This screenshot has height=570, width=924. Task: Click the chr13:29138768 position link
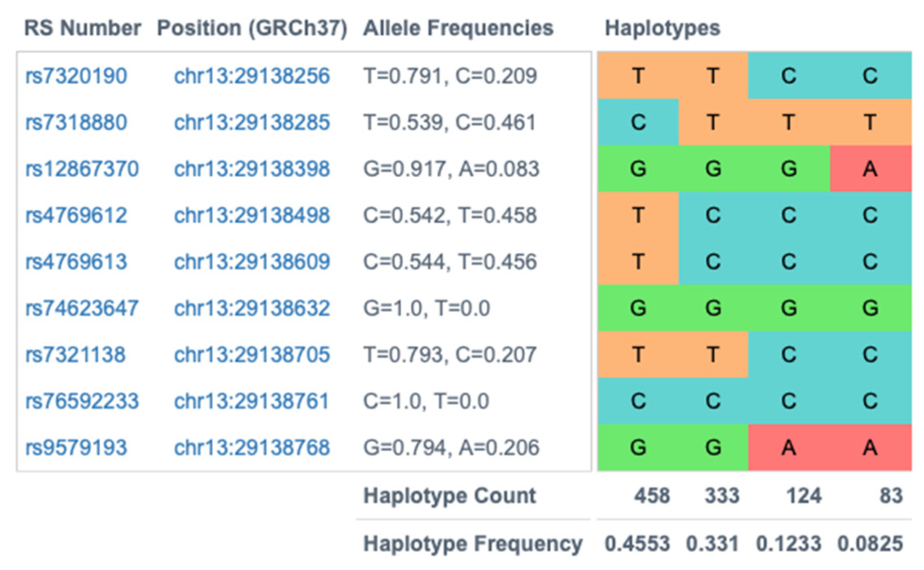[252, 448]
